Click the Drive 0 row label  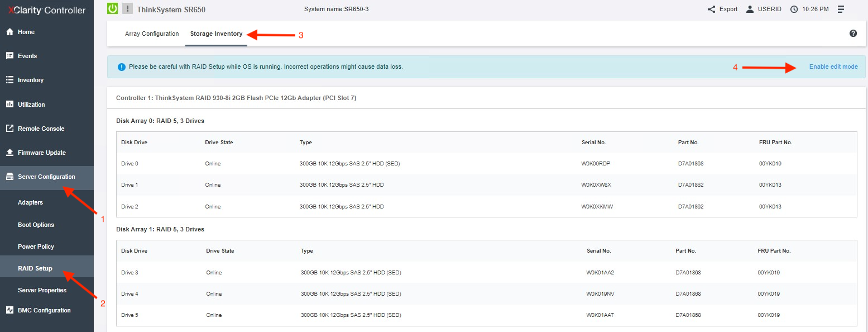130,163
